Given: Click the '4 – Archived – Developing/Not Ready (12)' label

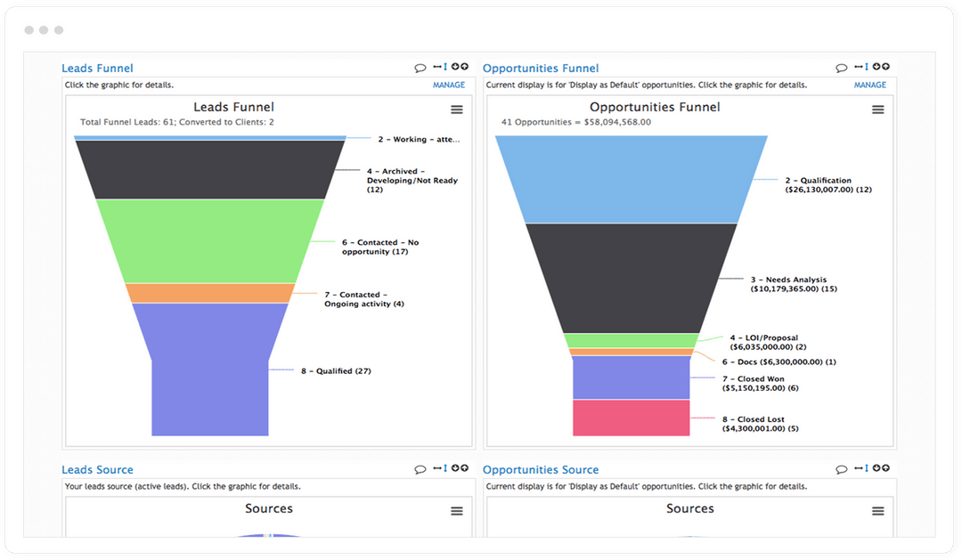Looking at the screenshot, I should (x=412, y=181).
